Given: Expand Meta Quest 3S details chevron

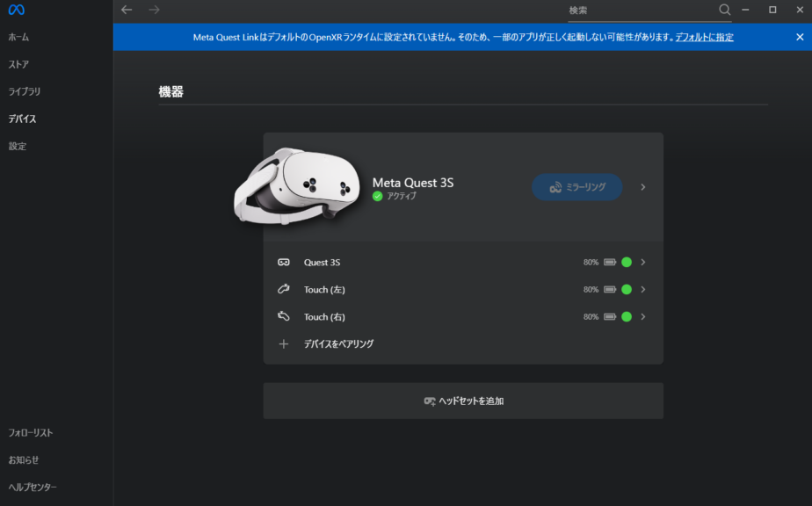Looking at the screenshot, I should [x=643, y=187].
